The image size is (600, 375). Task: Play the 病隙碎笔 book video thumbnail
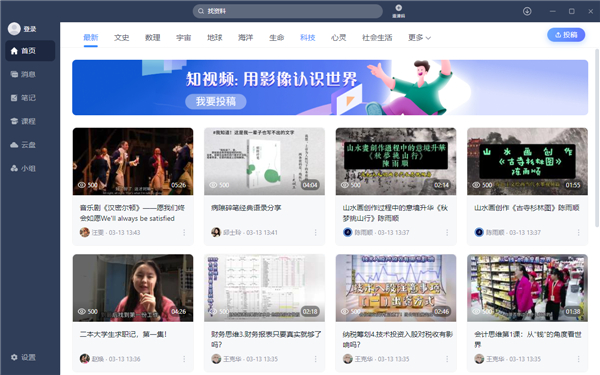tap(264, 161)
